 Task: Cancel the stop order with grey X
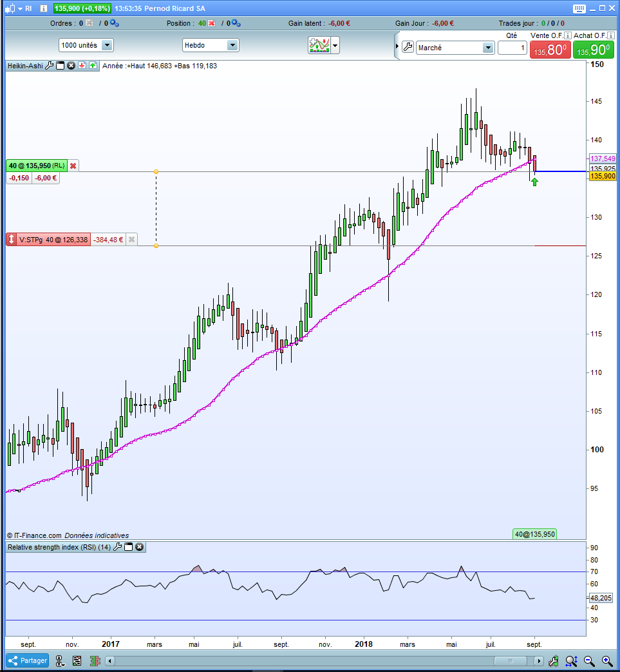pos(132,240)
